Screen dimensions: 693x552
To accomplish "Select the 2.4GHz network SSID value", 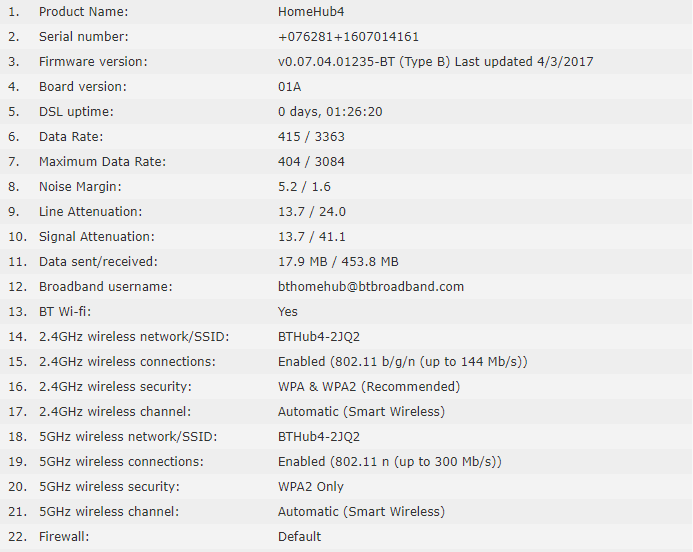I will (x=319, y=337).
